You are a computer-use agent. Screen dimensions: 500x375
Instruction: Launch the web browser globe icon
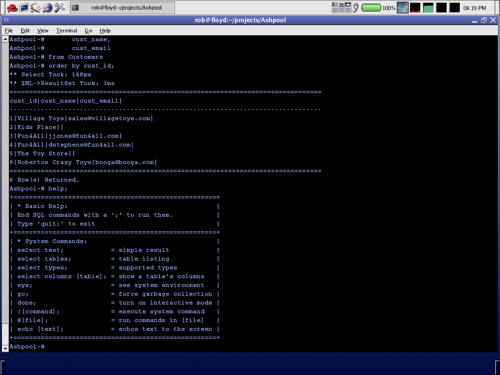point(47,7)
